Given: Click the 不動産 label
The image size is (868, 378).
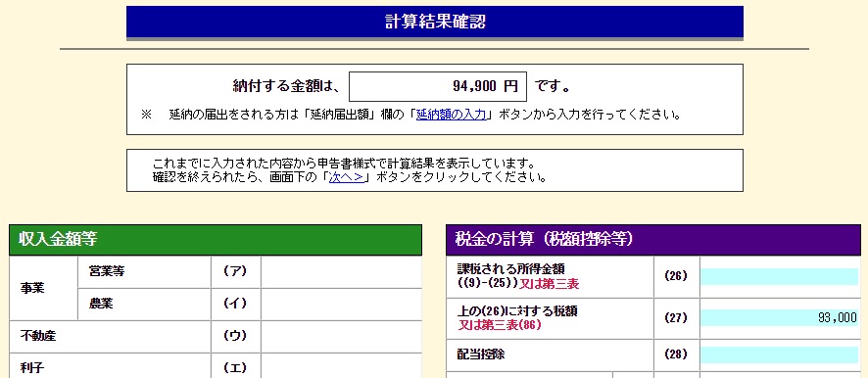Looking at the screenshot, I should pos(38,336).
